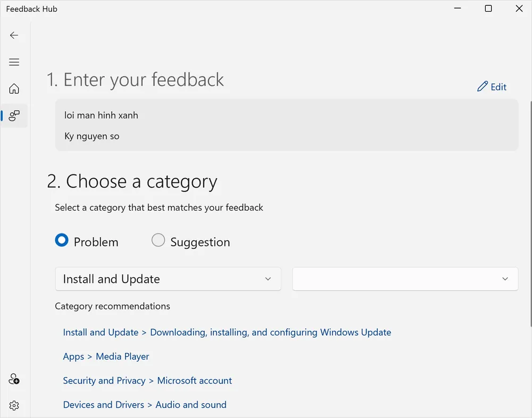Click the chevron on the category selector
532x418 pixels.
tap(269, 279)
